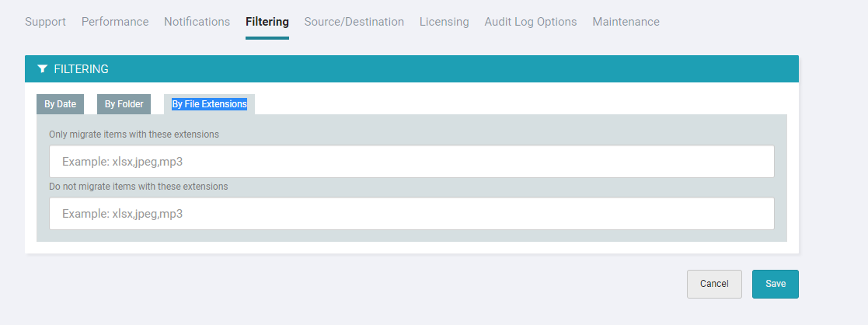Switch to the Performance tab

pos(115,22)
